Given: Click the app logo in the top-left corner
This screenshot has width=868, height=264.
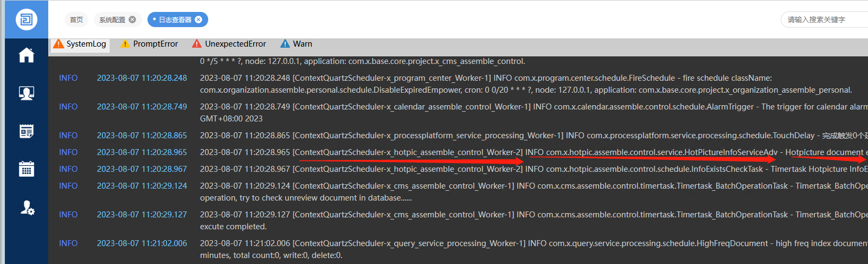Looking at the screenshot, I should point(26,20).
